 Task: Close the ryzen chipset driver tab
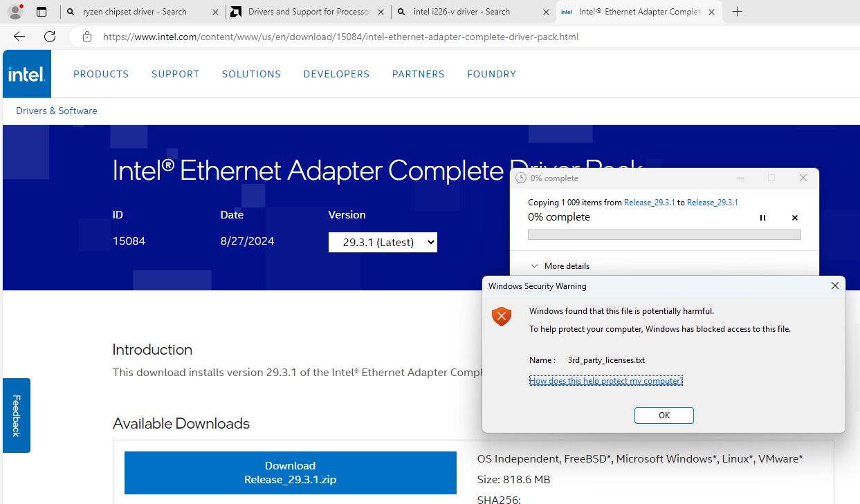click(x=215, y=12)
